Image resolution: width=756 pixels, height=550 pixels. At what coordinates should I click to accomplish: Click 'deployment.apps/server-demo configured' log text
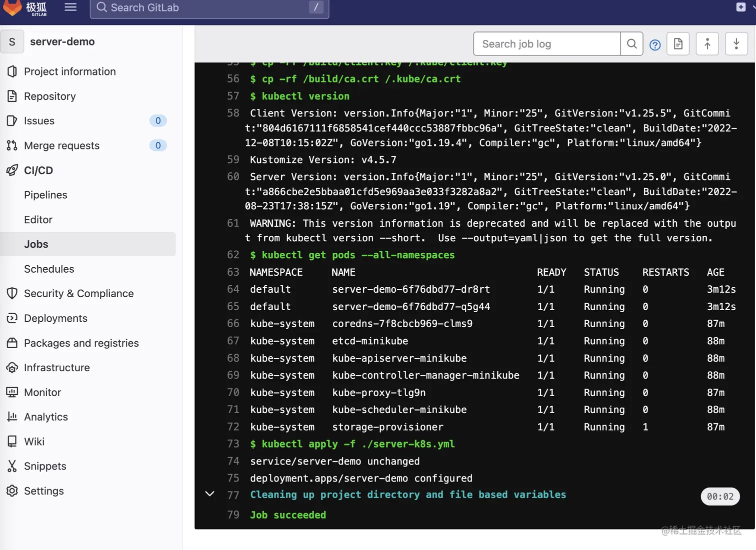click(361, 478)
